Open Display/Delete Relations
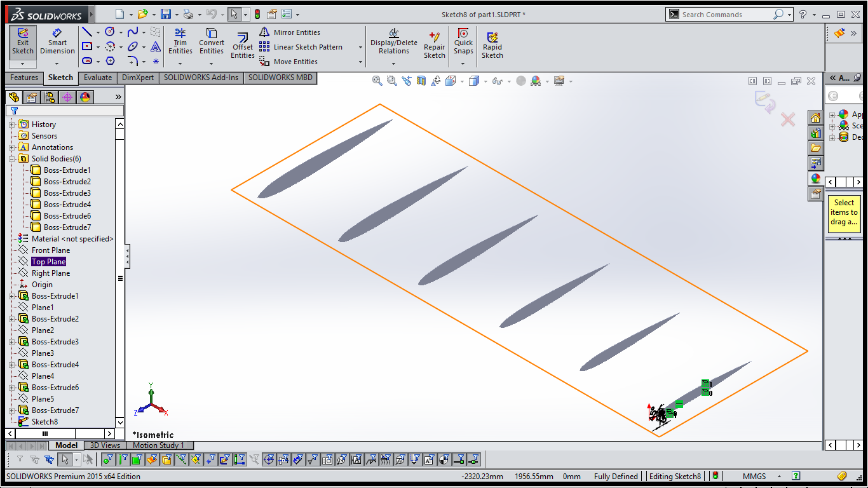Viewport: 868px width, 488px height. click(394, 42)
